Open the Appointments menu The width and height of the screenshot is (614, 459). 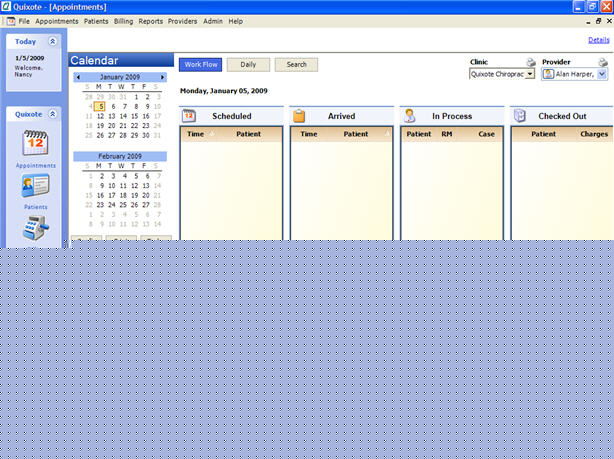click(57, 21)
